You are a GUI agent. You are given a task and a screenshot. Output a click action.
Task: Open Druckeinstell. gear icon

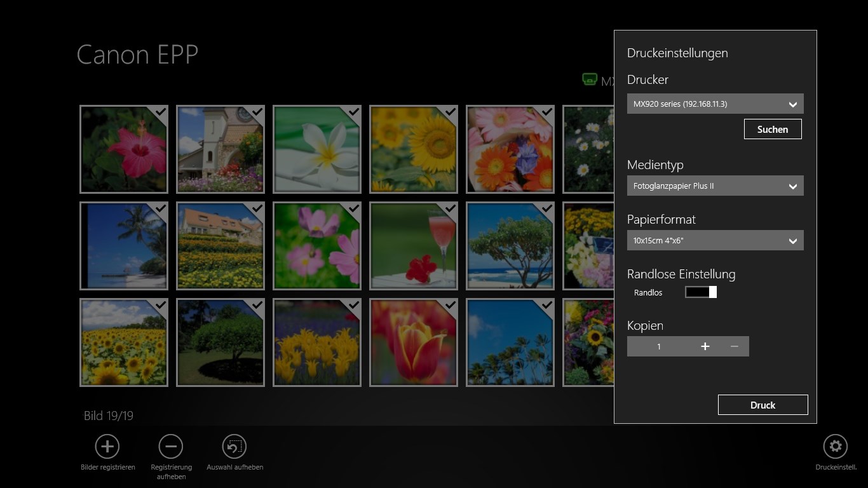click(836, 447)
